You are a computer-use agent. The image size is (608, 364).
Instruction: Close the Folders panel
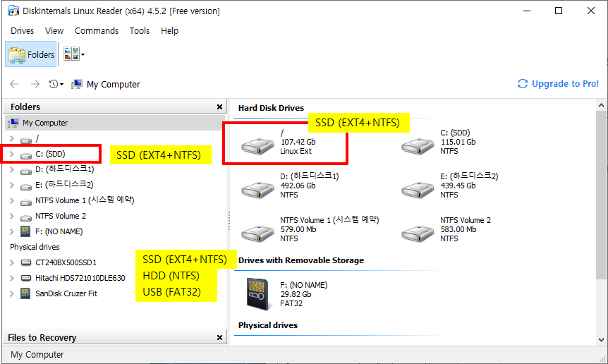219,107
